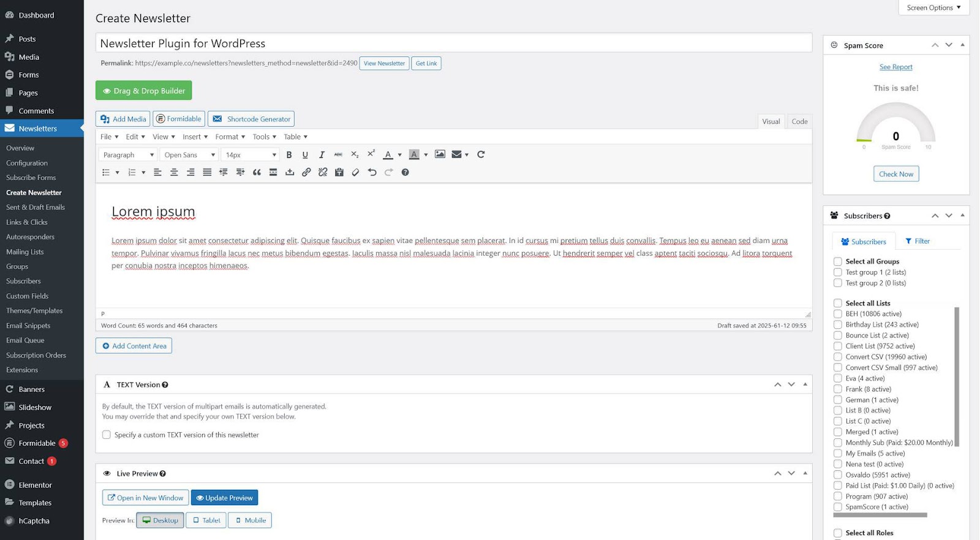Click the newsletter title input field
This screenshot has height=540, width=980.
click(x=454, y=43)
